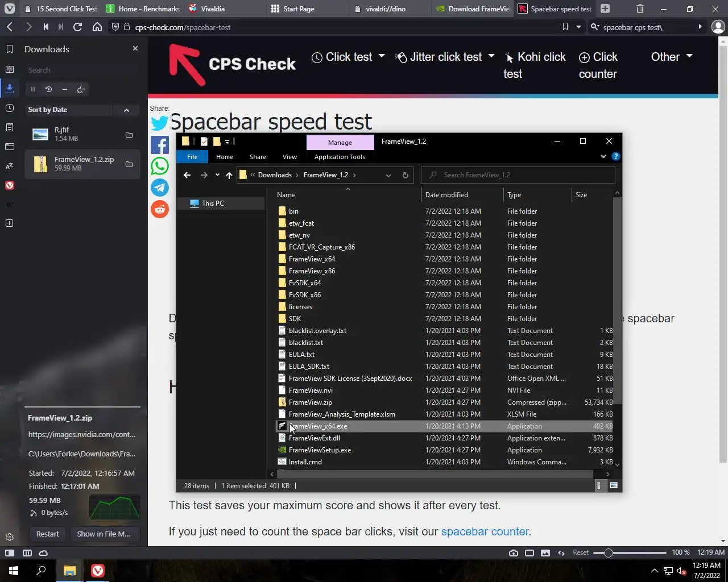Remove selected download with the minus icon
728x582 pixels.
point(64,89)
